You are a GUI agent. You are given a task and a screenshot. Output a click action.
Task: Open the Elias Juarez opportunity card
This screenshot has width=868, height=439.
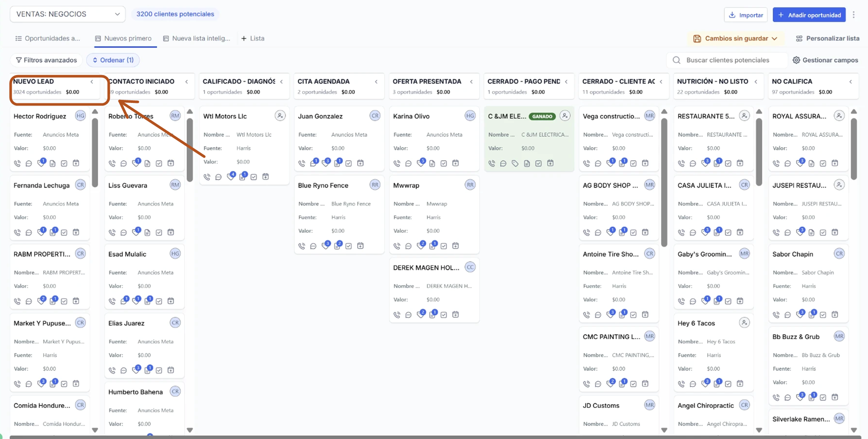(145, 345)
